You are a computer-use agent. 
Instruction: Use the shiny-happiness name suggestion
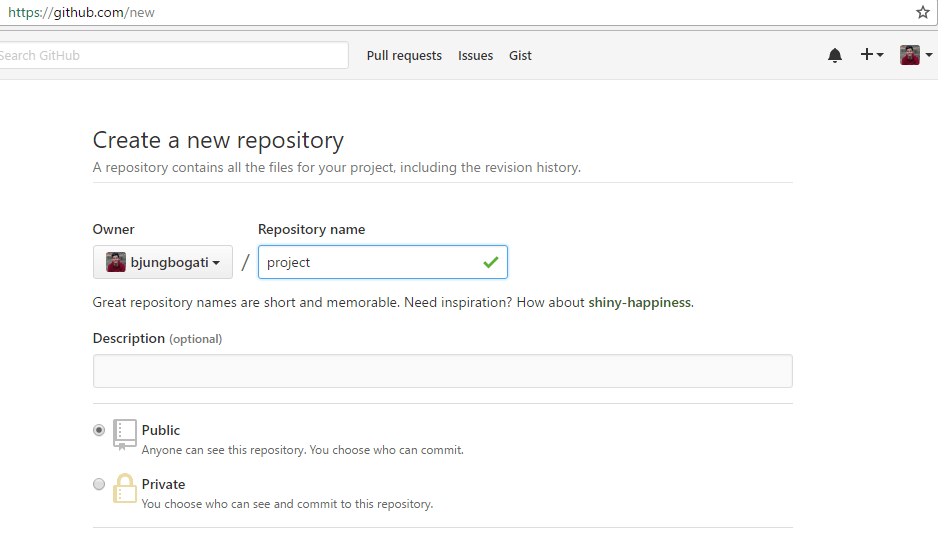pyautogui.click(x=639, y=302)
